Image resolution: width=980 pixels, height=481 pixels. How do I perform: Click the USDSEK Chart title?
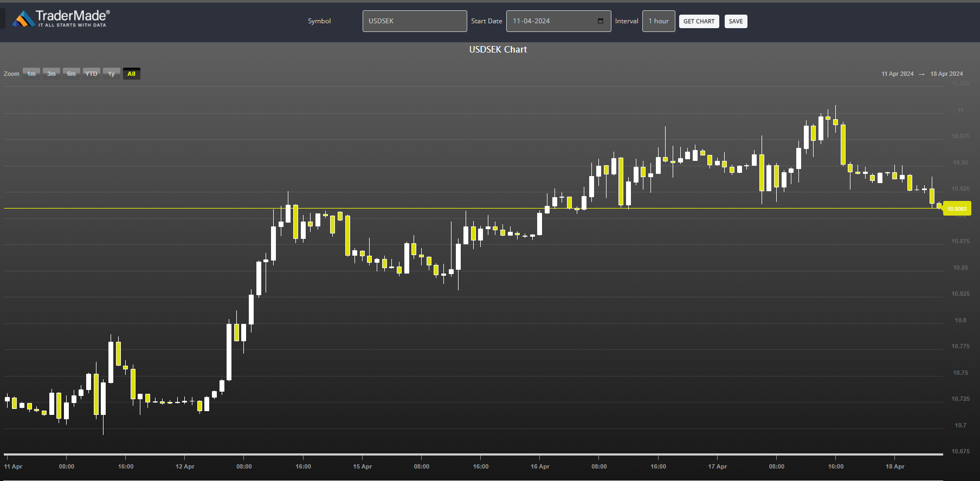498,49
